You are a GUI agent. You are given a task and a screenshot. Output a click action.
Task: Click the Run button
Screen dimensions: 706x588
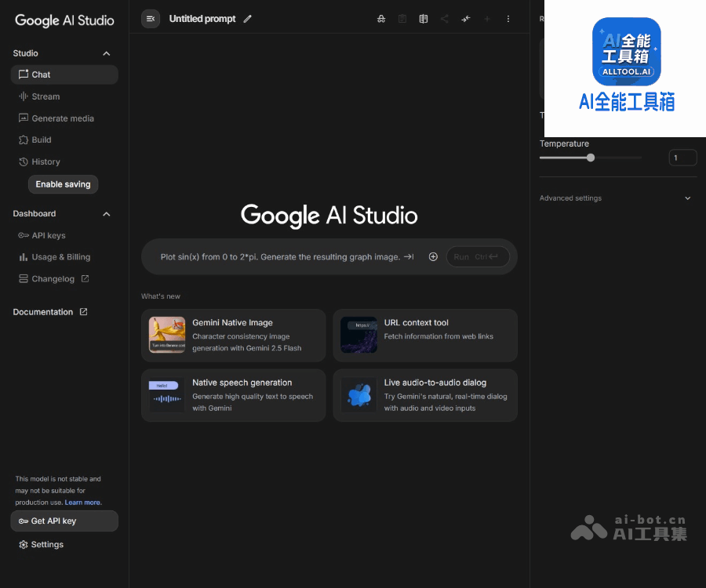coord(478,257)
